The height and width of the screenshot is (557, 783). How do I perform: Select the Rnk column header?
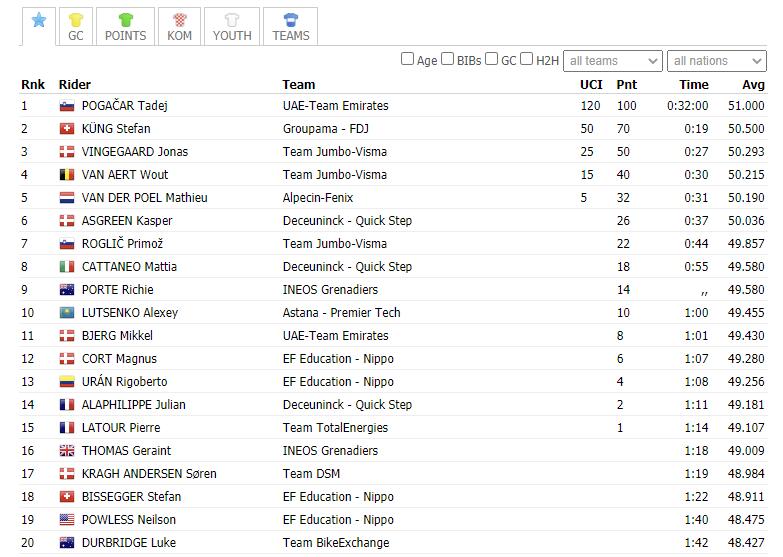coord(33,84)
